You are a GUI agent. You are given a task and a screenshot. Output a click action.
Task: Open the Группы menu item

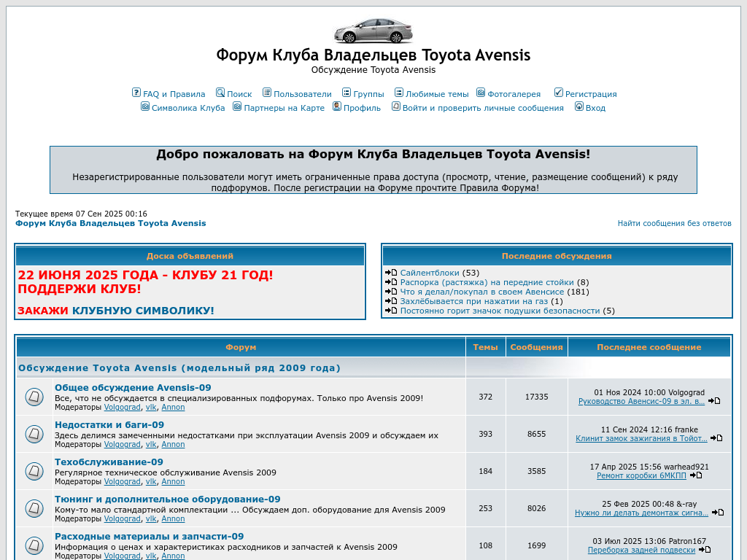tap(368, 94)
